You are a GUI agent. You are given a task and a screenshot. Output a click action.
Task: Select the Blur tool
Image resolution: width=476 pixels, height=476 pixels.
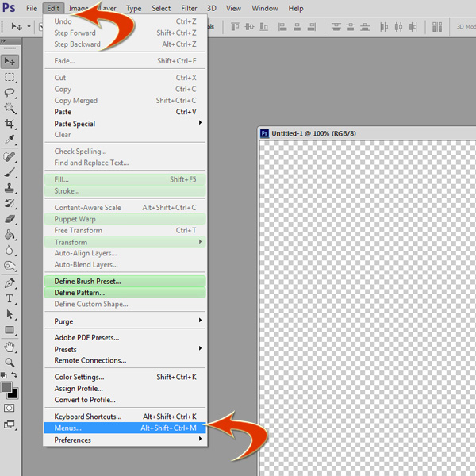pyautogui.click(x=10, y=251)
